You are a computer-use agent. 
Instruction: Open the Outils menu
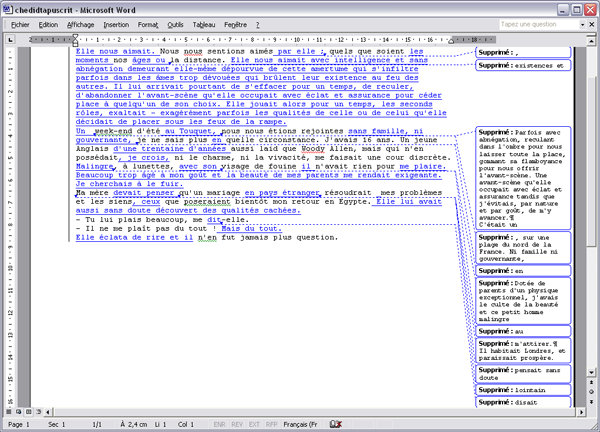(x=175, y=25)
